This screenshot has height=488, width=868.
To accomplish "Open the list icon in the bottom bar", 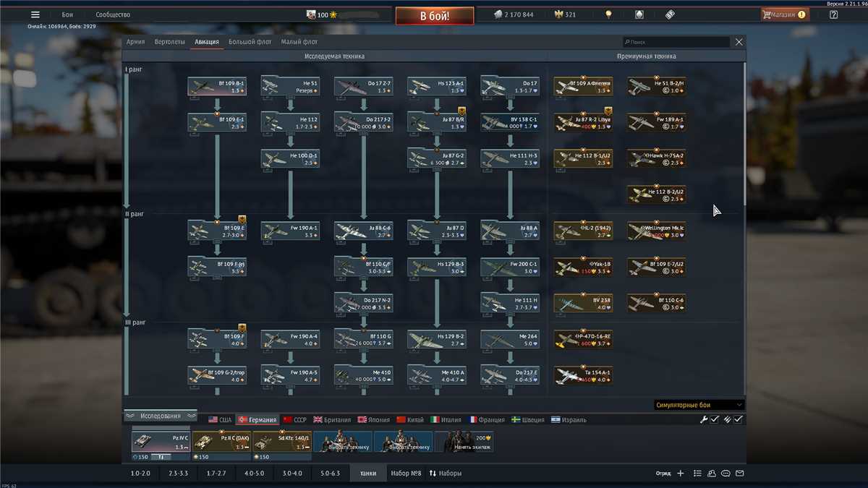I will [x=697, y=474].
